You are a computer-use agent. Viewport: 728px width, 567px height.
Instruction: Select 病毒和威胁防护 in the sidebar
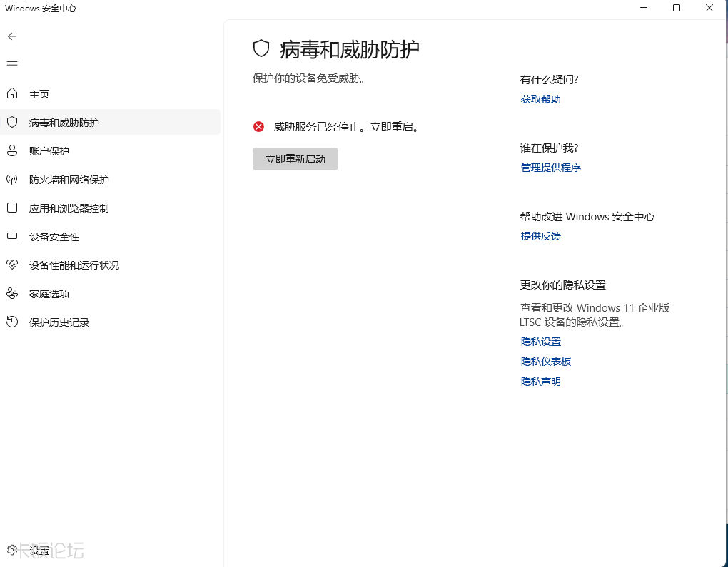pos(110,122)
